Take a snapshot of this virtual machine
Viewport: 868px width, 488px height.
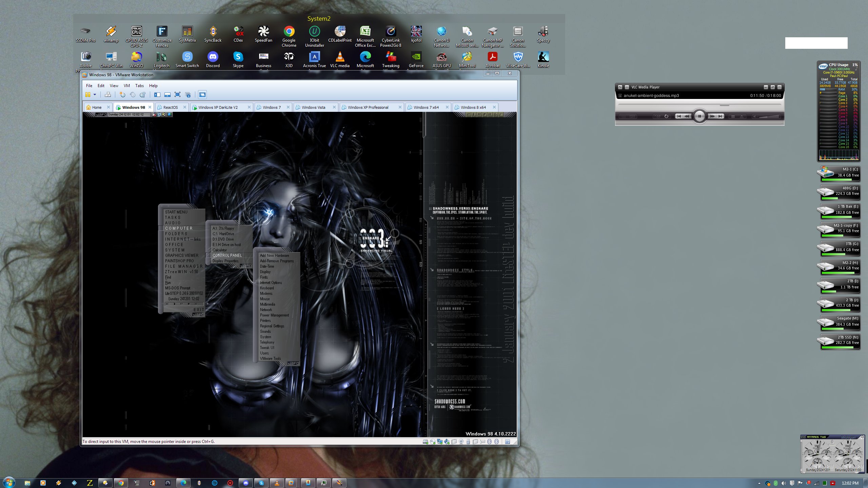pos(122,95)
